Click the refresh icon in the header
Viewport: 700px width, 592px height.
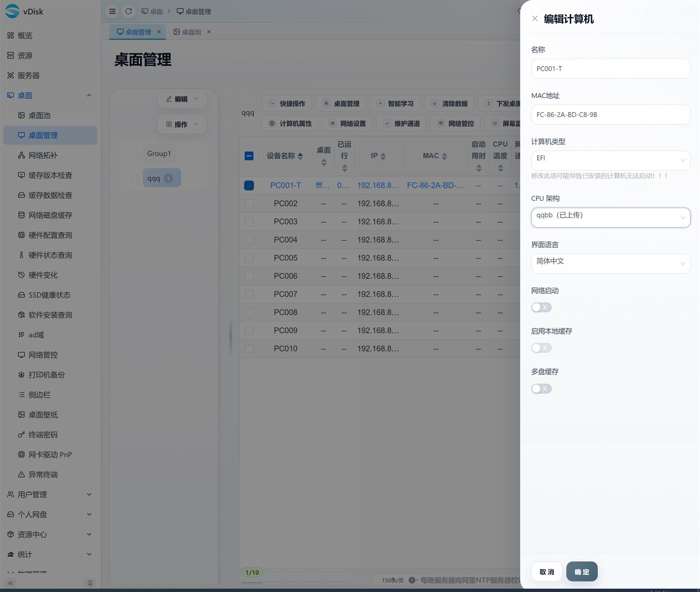128,11
